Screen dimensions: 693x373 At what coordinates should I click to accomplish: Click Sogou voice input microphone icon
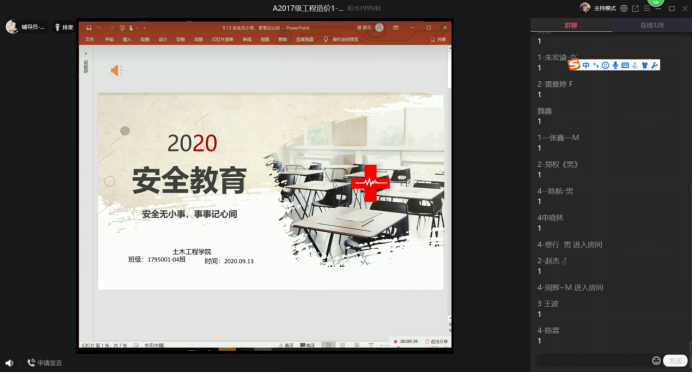point(615,65)
